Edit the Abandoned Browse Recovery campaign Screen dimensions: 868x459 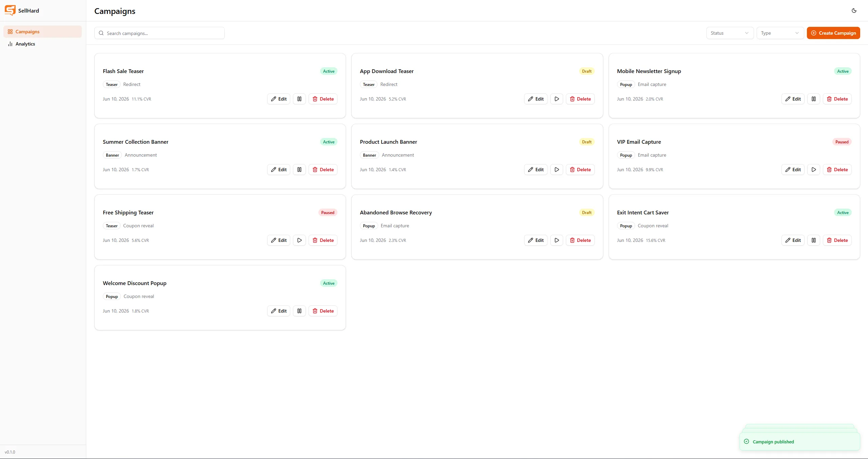click(x=536, y=240)
